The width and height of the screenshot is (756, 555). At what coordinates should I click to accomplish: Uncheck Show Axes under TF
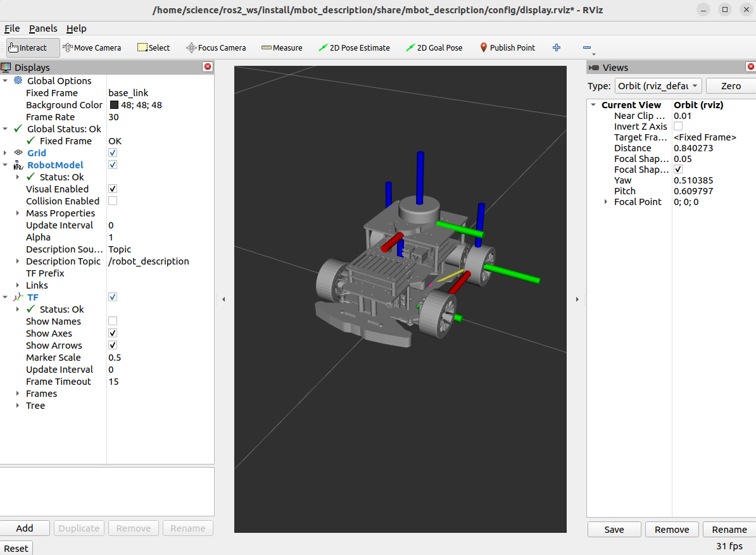pyautogui.click(x=112, y=333)
